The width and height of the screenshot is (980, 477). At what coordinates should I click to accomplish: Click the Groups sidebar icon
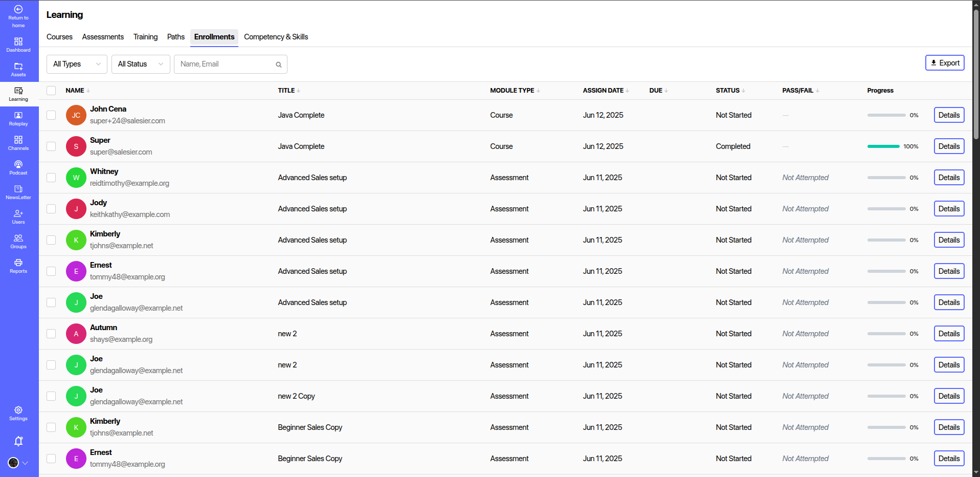point(18,241)
